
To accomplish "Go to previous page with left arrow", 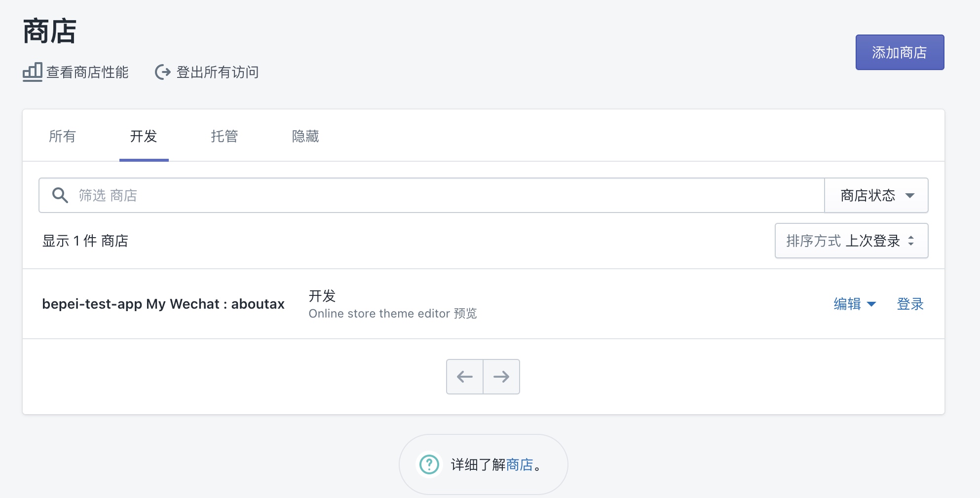I will pos(465,377).
